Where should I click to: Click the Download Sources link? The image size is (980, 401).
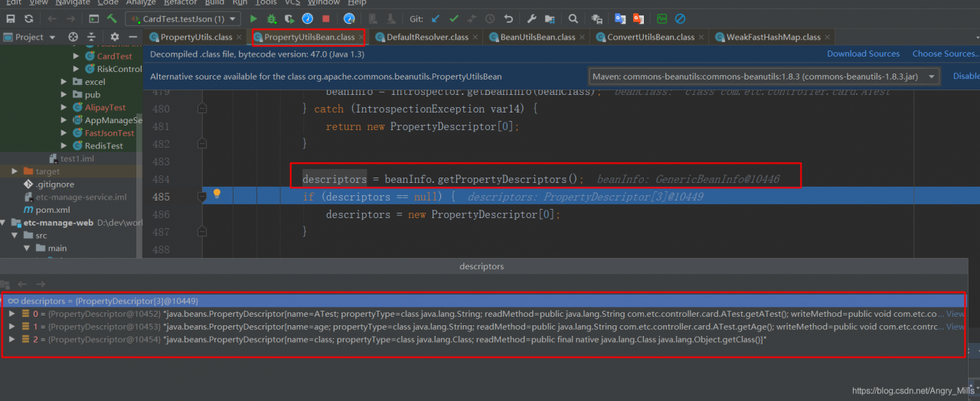pos(863,54)
